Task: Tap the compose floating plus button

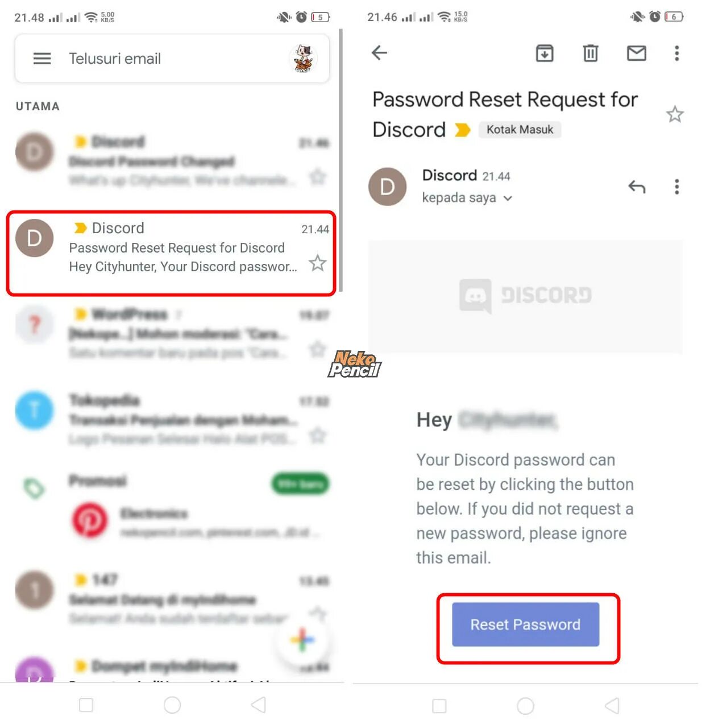Action: (302, 640)
